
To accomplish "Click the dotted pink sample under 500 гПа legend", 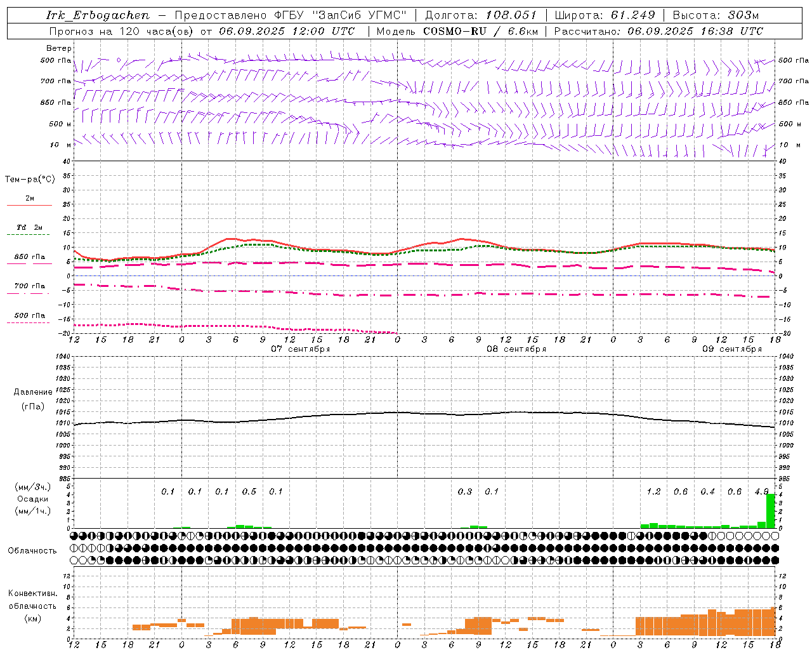I will [28, 322].
